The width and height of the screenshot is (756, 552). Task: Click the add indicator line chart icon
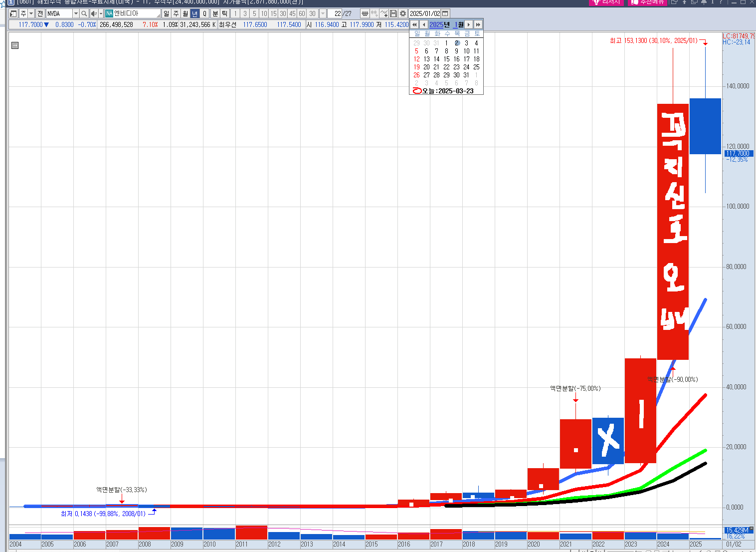tap(384, 13)
